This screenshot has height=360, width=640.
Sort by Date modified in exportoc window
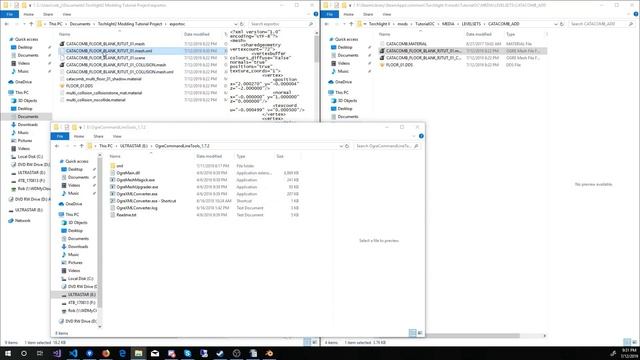coord(197,34)
